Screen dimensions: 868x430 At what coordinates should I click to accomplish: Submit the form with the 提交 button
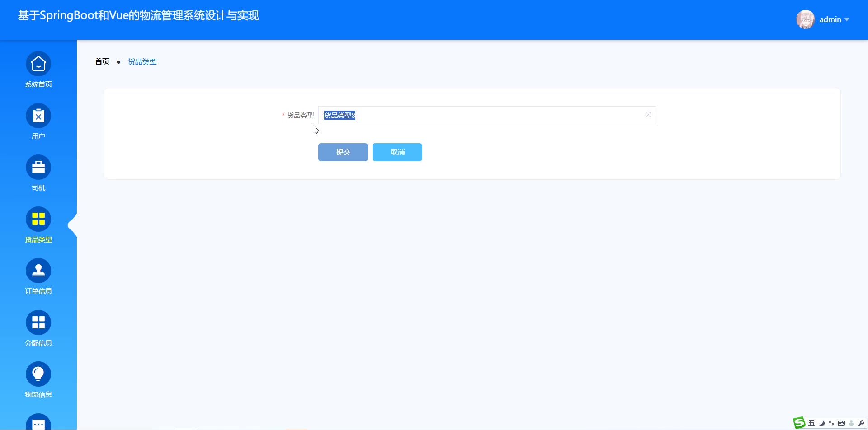click(x=343, y=152)
